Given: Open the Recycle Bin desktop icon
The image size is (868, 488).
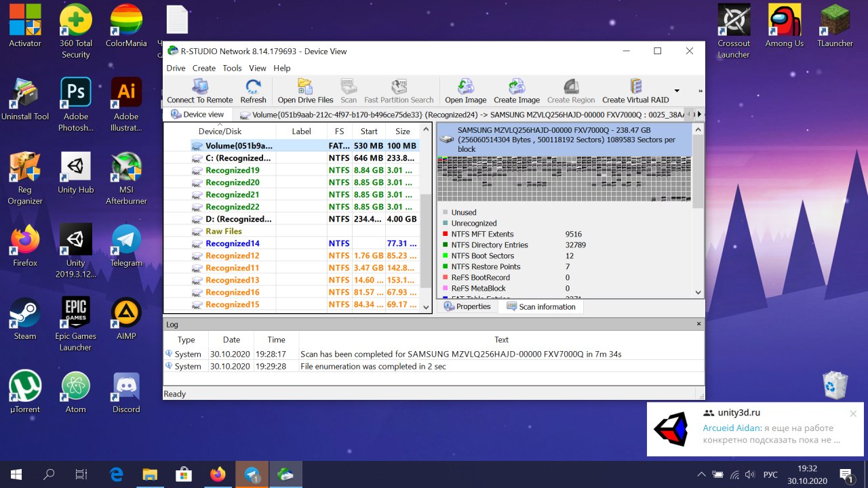Looking at the screenshot, I should pos(835,385).
